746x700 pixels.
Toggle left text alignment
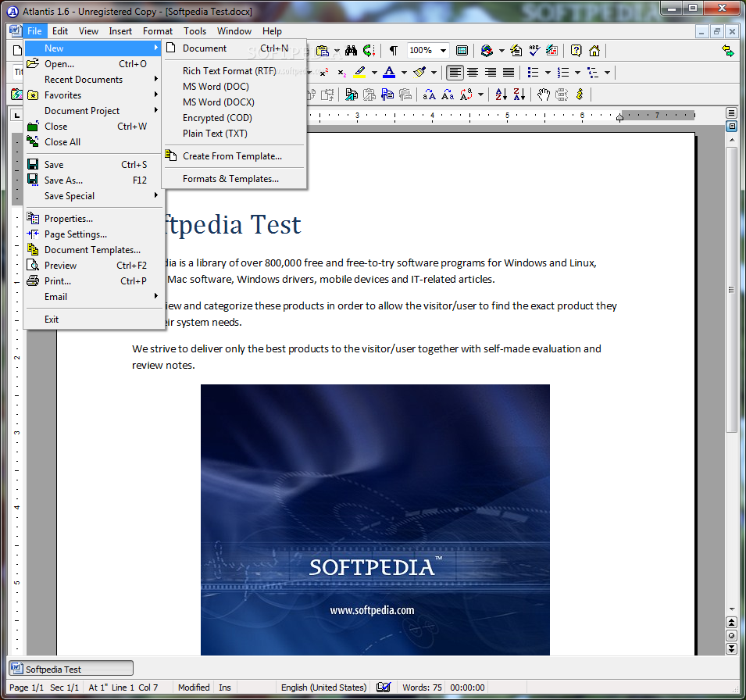(455, 73)
